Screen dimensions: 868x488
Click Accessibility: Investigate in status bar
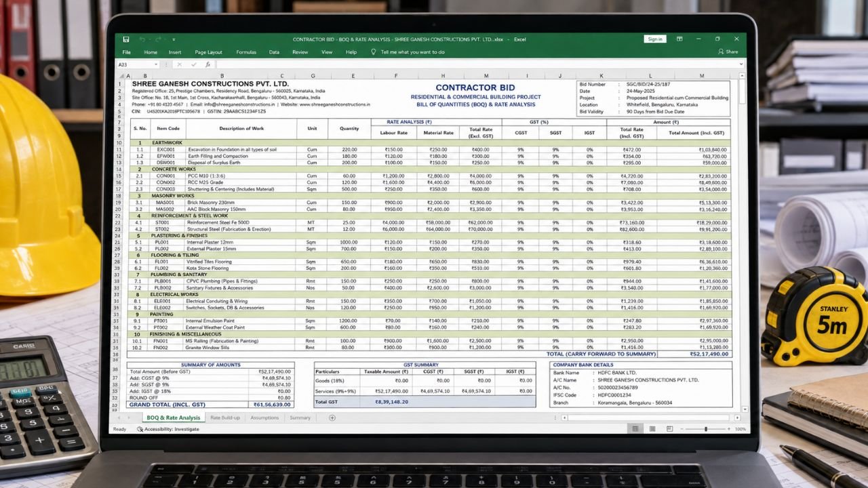pos(168,429)
